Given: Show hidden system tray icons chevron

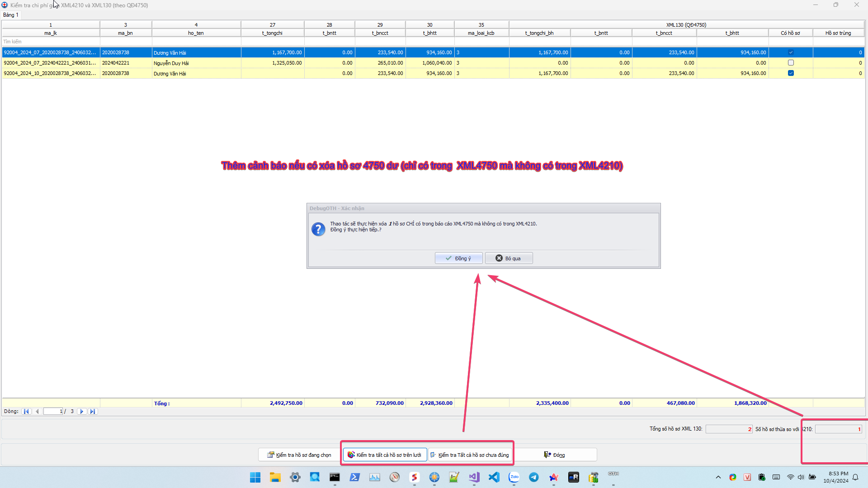Looking at the screenshot, I should tap(718, 477).
